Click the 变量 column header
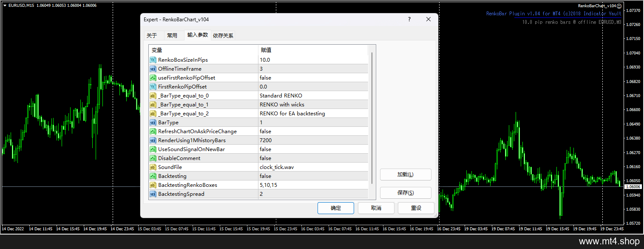Viewport: 644px width, 249px height. [x=203, y=50]
